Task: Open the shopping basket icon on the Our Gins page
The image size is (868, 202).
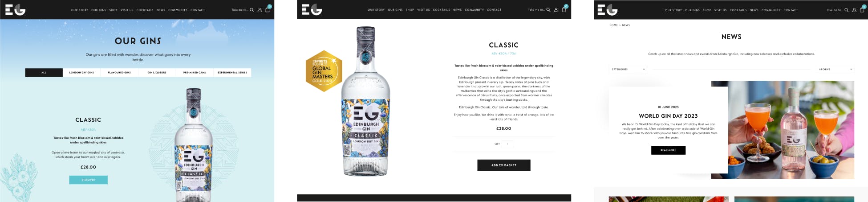Action: 268,9
